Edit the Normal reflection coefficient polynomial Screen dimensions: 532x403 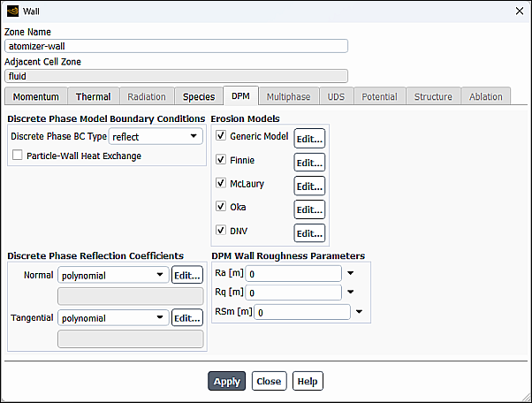[x=186, y=275]
